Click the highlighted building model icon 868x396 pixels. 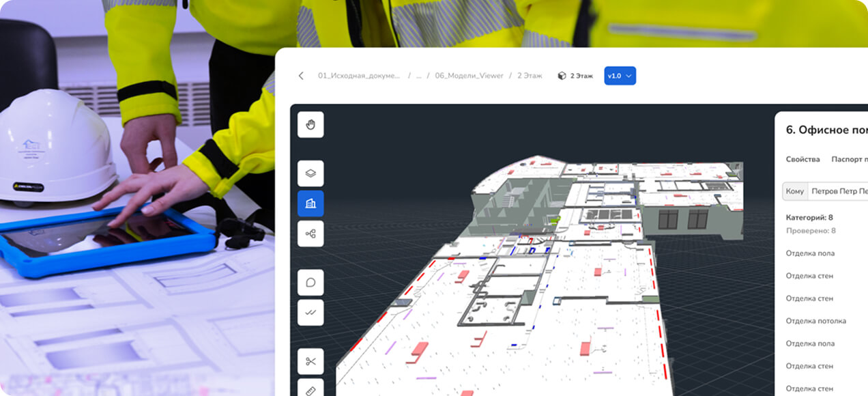pos(310,203)
